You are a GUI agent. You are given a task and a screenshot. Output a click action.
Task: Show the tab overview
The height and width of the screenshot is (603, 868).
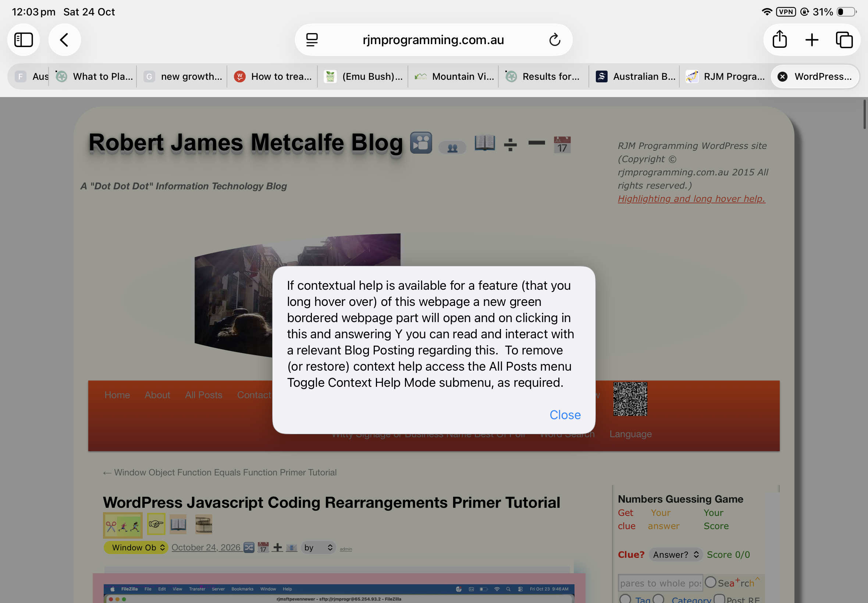[844, 40]
